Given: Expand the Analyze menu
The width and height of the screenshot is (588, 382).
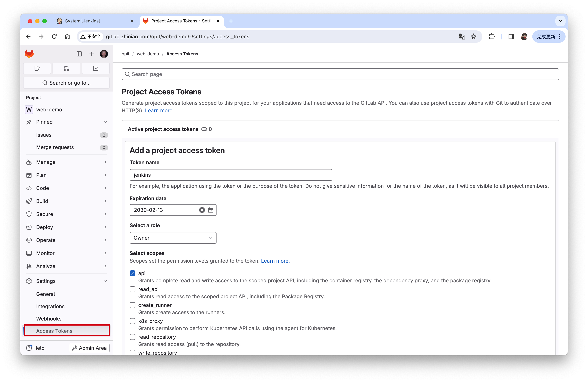Looking at the screenshot, I should click(x=67, y=266).
